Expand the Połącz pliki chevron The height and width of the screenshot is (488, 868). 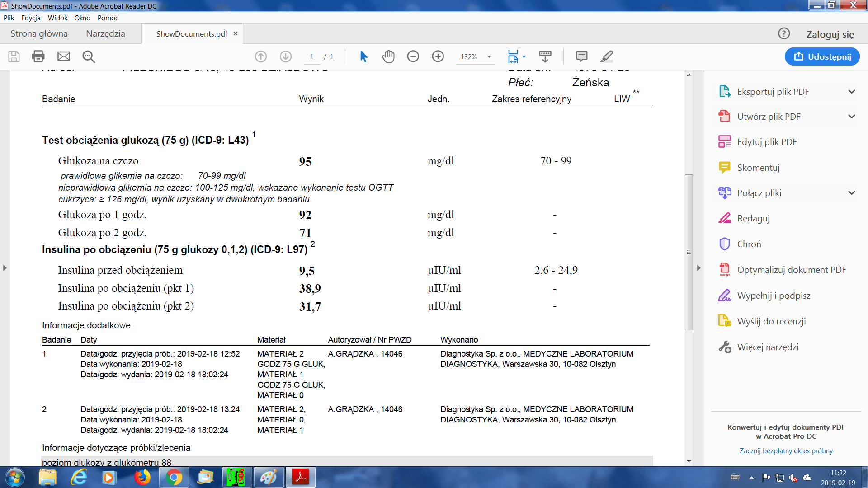[852, 193]
